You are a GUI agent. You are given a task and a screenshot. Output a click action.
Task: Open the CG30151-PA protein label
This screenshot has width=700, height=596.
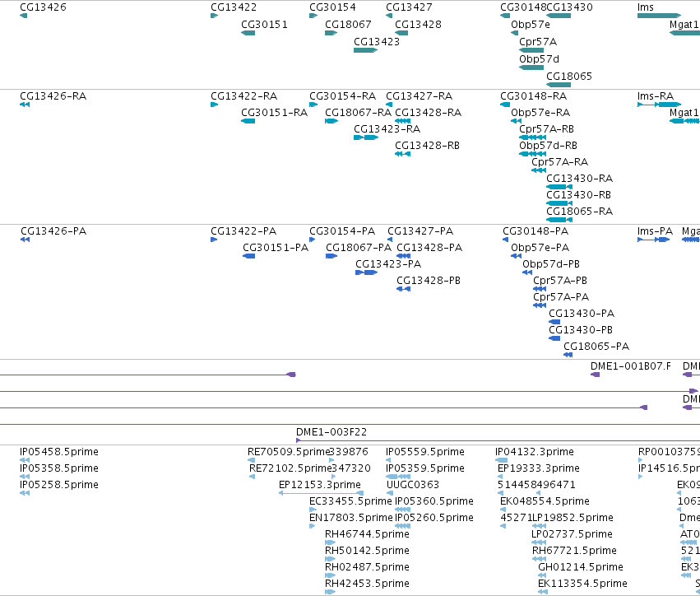point(276,248)
